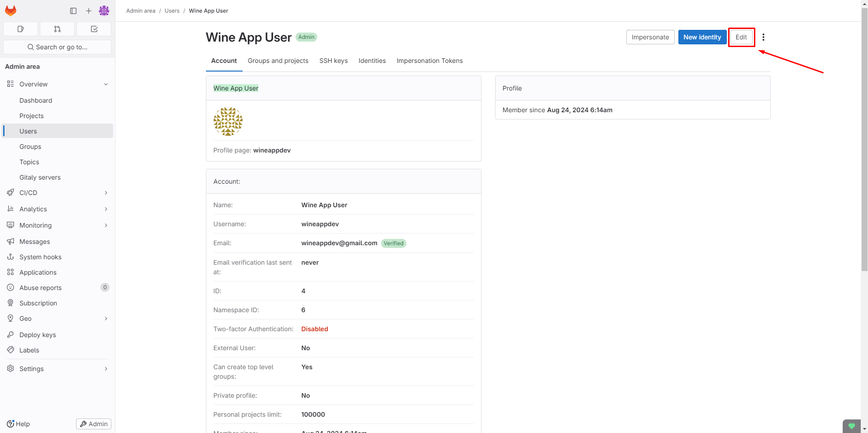This screenshot has width=868, height=433.
Task: Collapse the Overview section
Action: pos(106,84)
